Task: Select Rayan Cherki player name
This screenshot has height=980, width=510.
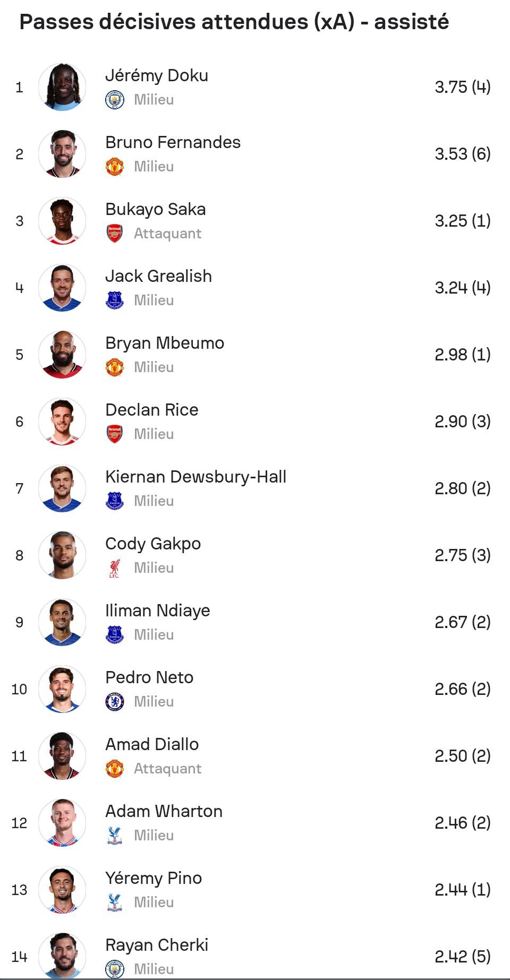Action: click(157, 945)
